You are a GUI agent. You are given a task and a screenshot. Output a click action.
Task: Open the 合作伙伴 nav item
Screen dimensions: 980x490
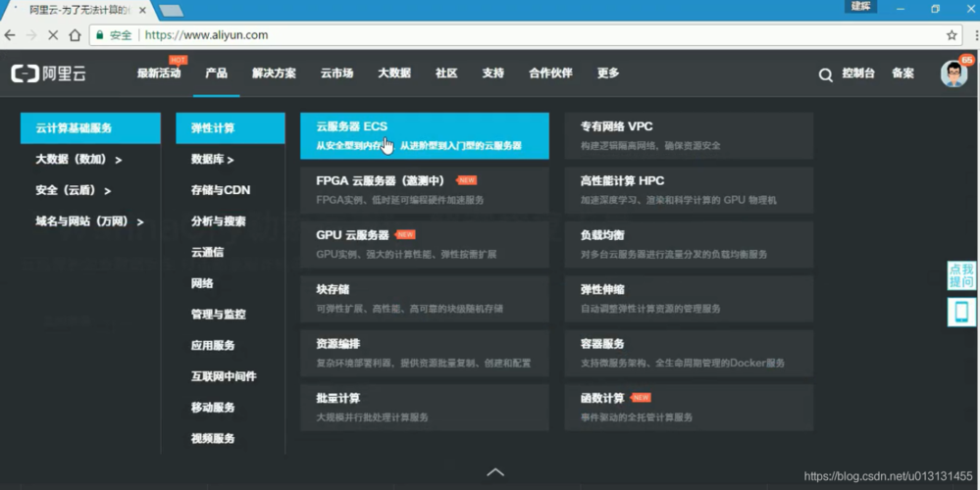[550, 73]
